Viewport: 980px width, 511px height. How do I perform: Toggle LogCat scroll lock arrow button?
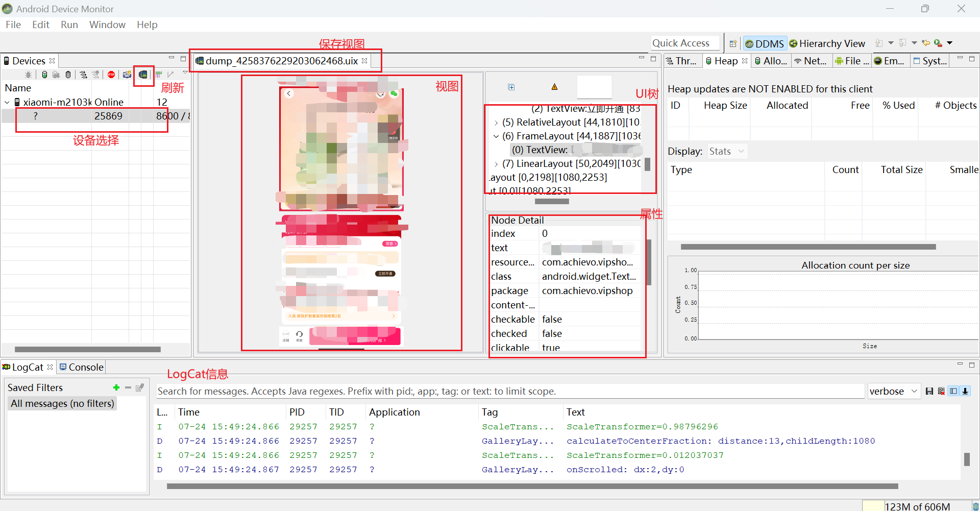(x=965, y=391)
